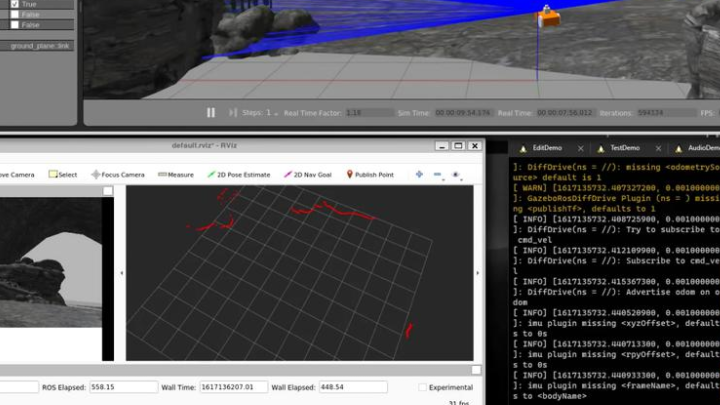Pause the Gazebo simulation

click(211, 112)
